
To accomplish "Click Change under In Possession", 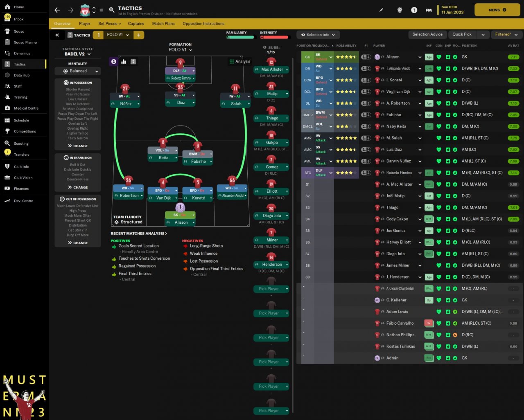I will pyautogui.click(x=78, y=146).
